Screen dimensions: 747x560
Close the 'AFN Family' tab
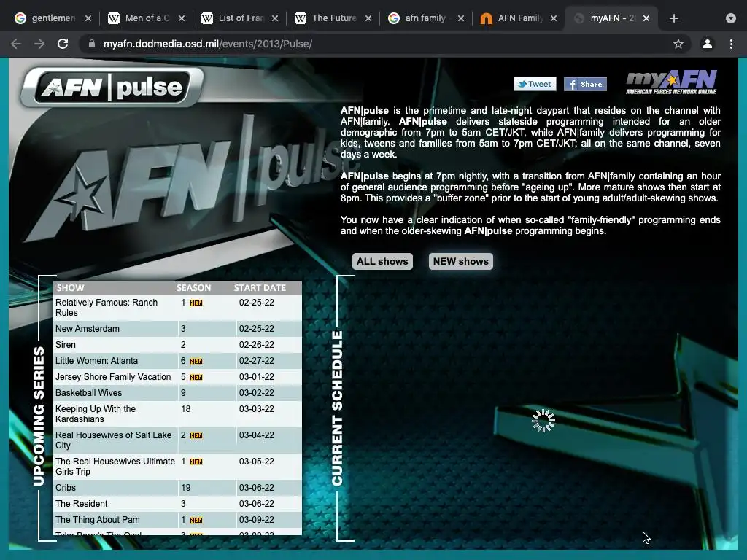tap(554, 18)
